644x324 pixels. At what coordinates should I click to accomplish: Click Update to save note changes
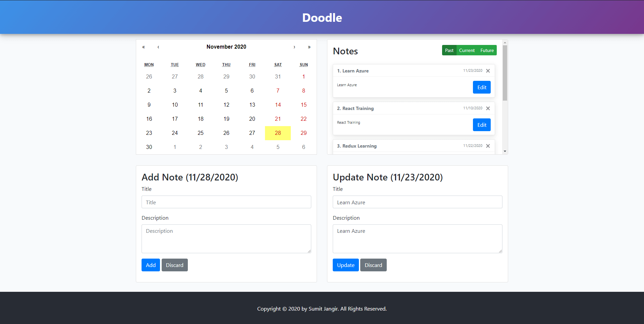(x=346, y=265)
